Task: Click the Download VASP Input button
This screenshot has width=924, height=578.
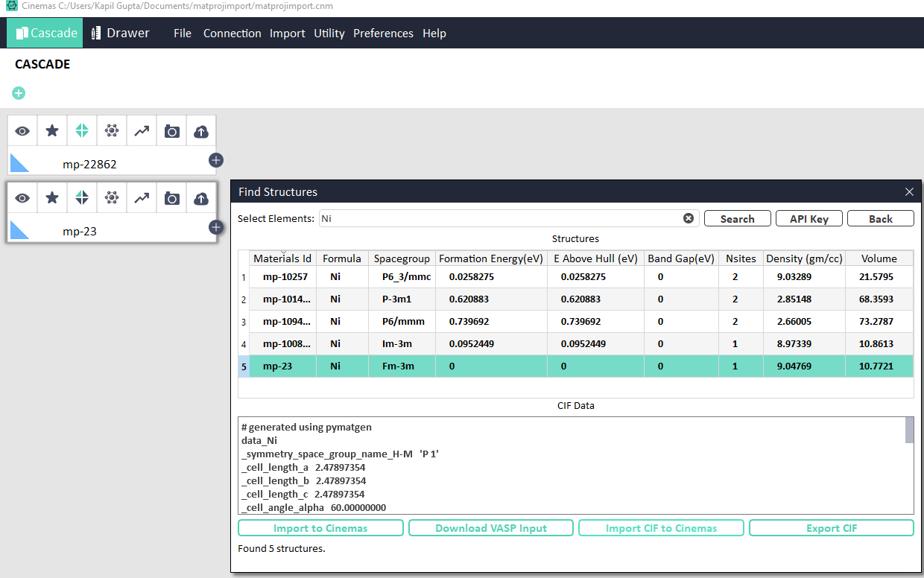Action: pos(491,528)
